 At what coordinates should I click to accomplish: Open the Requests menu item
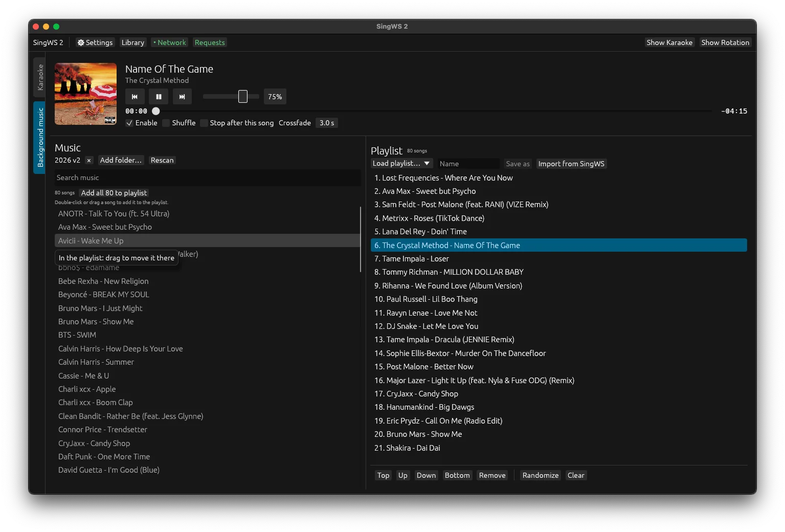coord(210,42)
